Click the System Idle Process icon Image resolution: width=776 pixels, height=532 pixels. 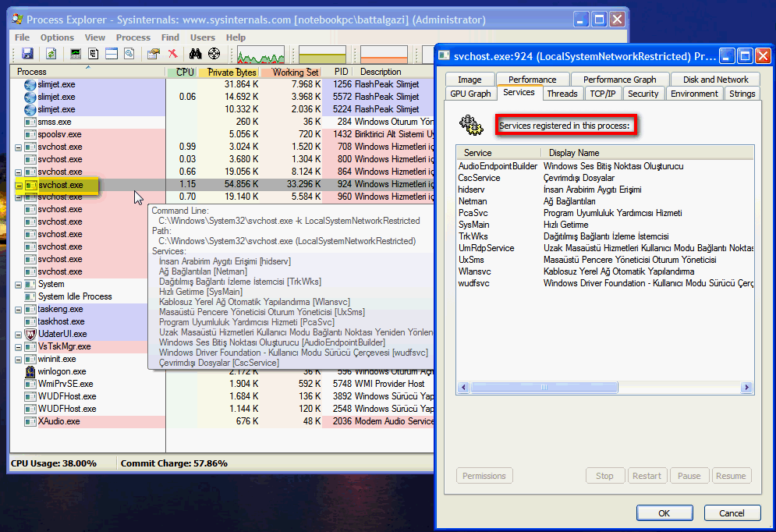30,296
